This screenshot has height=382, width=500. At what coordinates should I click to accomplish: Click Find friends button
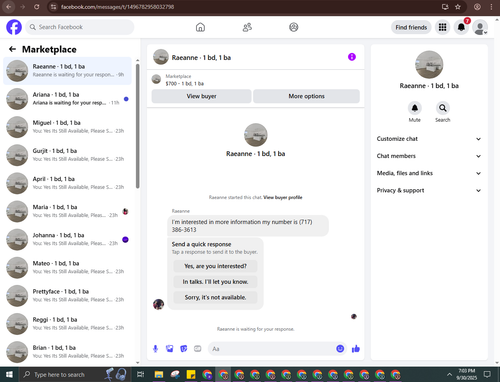tap(411, 27)
